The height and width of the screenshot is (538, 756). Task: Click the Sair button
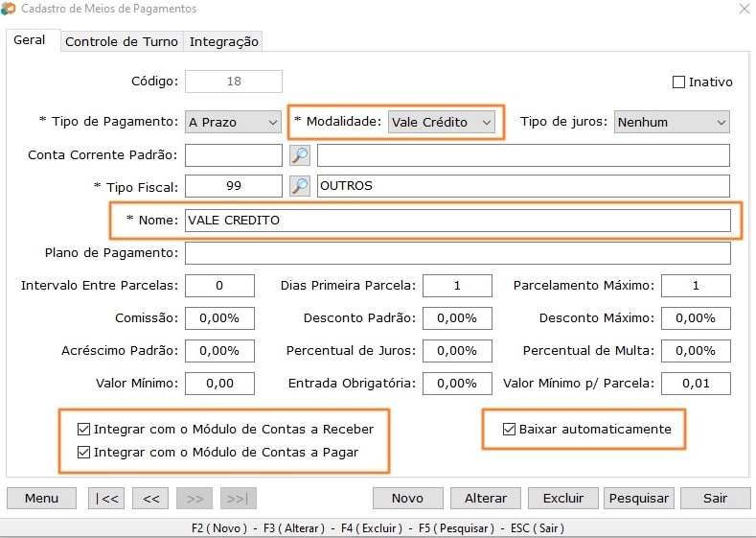716,498
